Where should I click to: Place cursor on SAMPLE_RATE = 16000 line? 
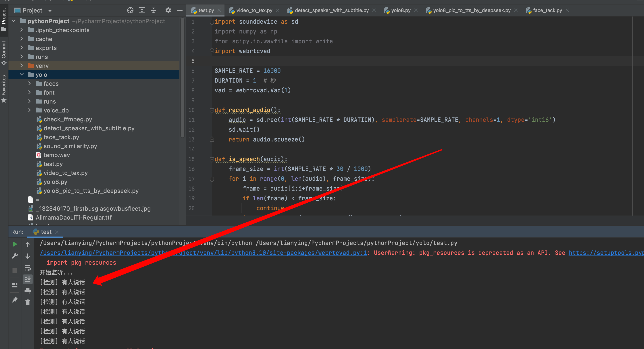pyautogui.click(x=247, y=71)
